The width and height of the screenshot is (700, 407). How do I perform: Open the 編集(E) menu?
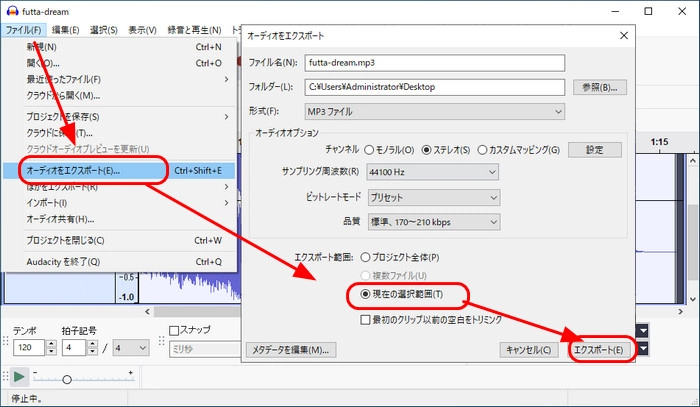coord(65,30)
